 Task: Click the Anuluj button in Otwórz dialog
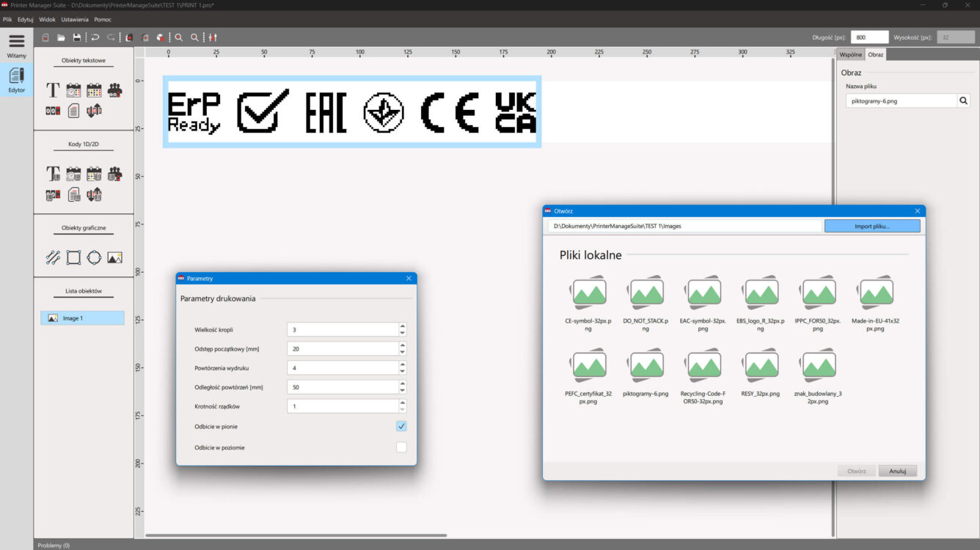pyautogui.click(x=898, y=471)
